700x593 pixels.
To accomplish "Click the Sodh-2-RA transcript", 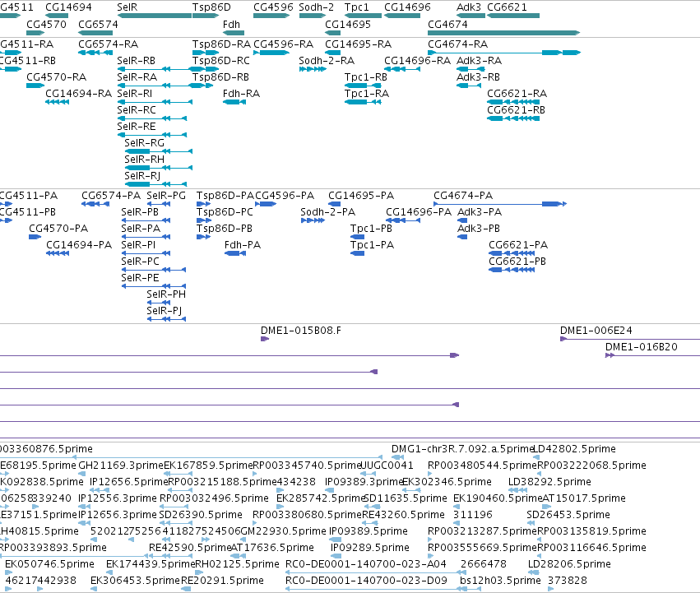I will (x=313, y=69).
